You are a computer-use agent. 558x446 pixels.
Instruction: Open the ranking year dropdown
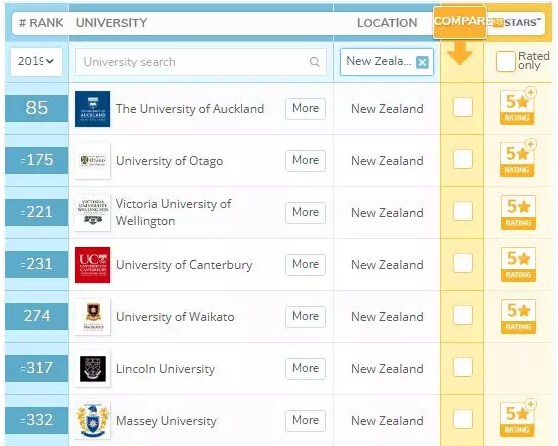(x=36, y=62)
